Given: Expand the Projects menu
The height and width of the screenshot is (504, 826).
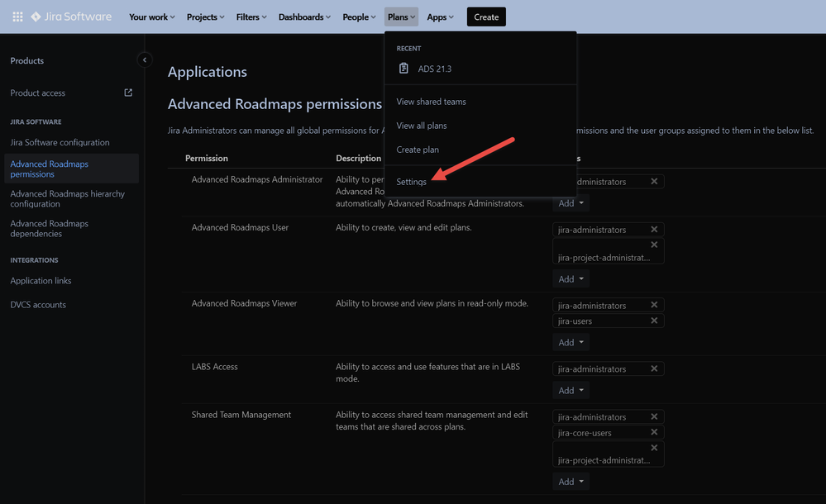Looking at the screenshot, I should coord(205,17).
